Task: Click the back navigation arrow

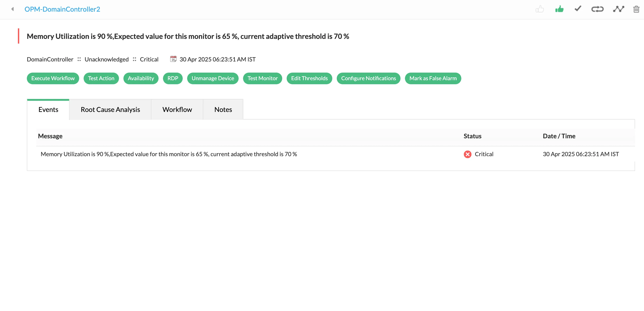Action: pyautogui.click(x=12, y=9)
